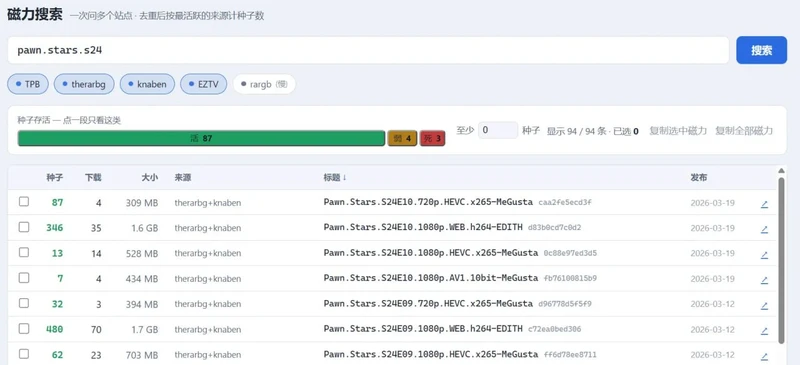Select checkbox for S24E10.720p.HEVC.x265-MeGusta

coord(24,202)
